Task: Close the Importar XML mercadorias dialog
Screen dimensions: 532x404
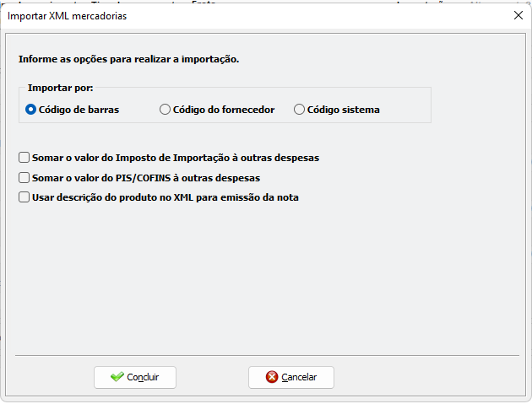Action: click(518, 15)
